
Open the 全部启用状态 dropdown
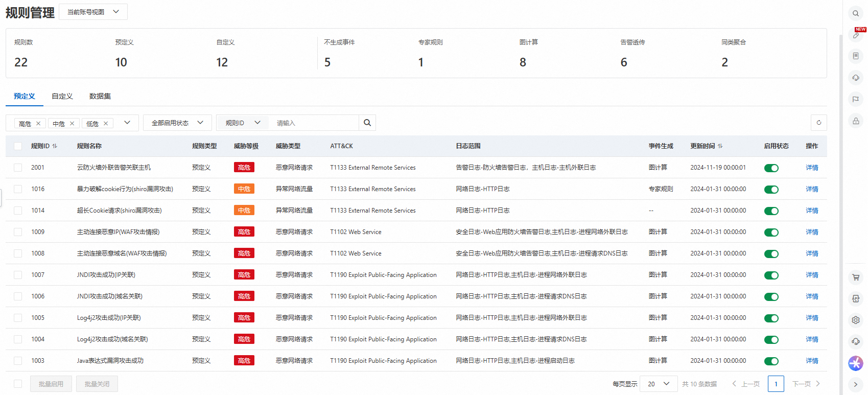177,123
